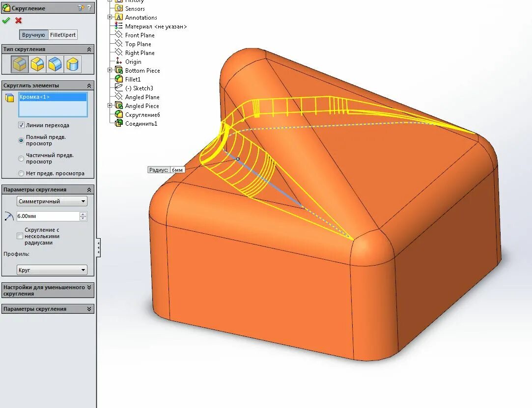Select the Sensors tree label

pos(135,9)
